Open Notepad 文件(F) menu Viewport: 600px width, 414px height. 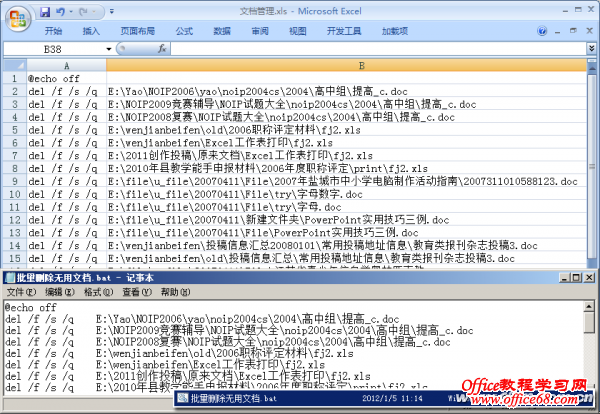pyautogui.click(x=21, y=292)
